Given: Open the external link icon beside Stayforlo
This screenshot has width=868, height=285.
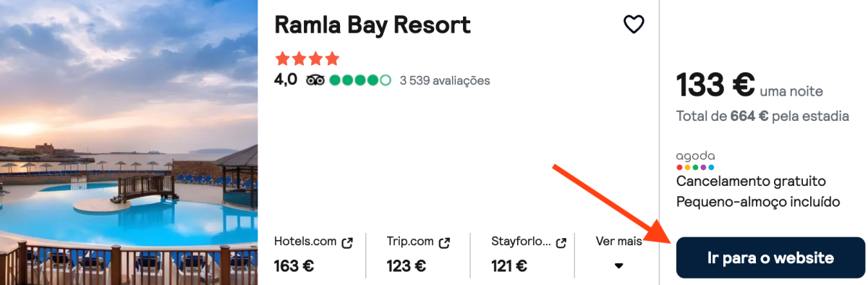Looking at the screenshot, I should tap(561, 242).
